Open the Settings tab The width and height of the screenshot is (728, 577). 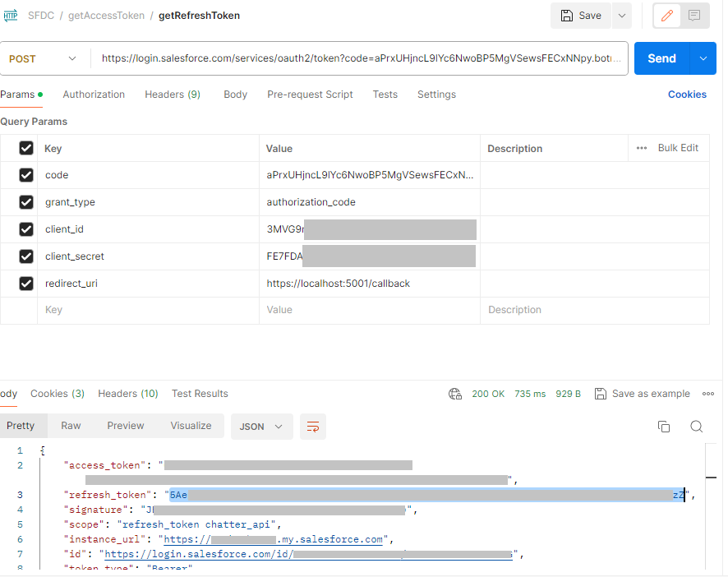[436, 95]
